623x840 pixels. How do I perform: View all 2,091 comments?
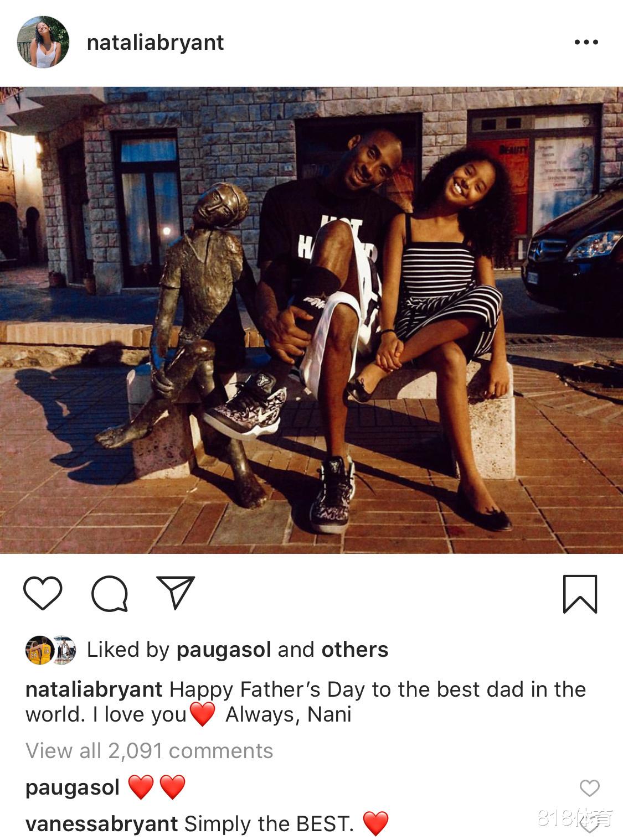(150, 751)
